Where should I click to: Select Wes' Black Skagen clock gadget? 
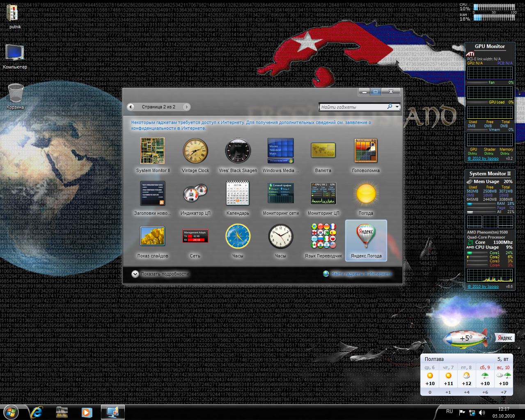tap(238, 151)
